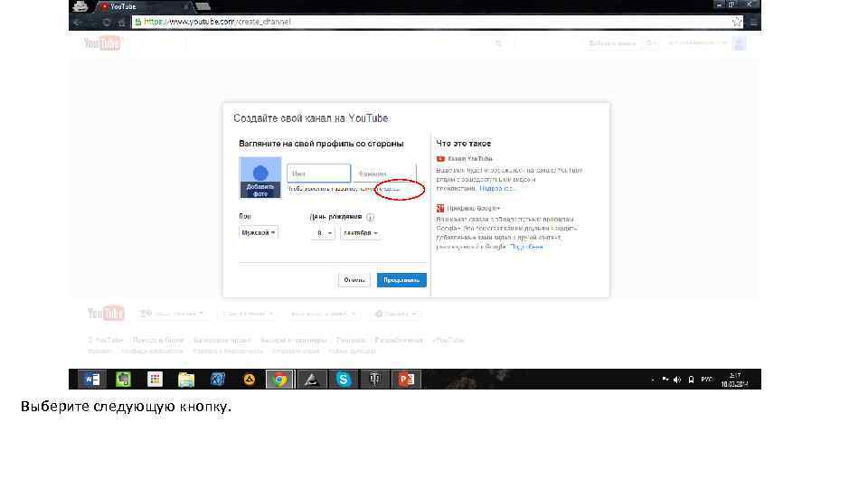The height and width of the screenshot is (488, 868).
Task: Click the Подробнее link under Профиль Google+
Action: click(x=526, y=247)
